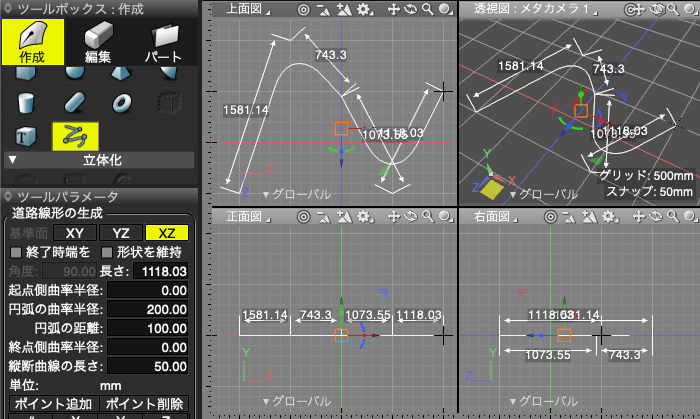Enable the 形状を維持 checkbox
The image size is (700, 419).
[x=106, y=252]
